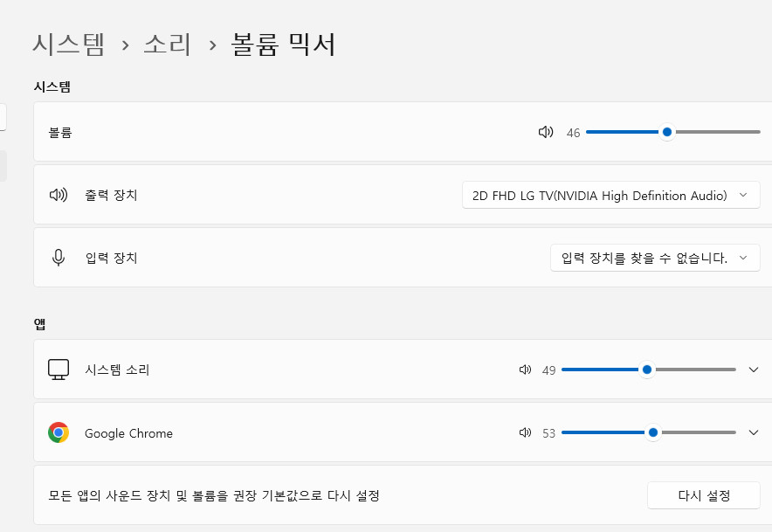The height and width of the screenshot is (532, 772).
Task: Click the 볼륨 믹서 breadcrumb title
Action: [281, 43]
